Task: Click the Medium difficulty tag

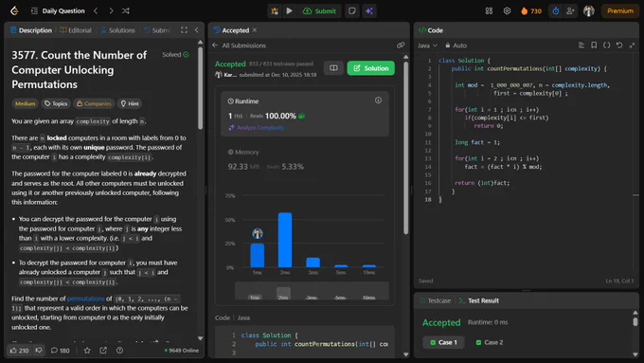Action: click(x=25, y=103)
